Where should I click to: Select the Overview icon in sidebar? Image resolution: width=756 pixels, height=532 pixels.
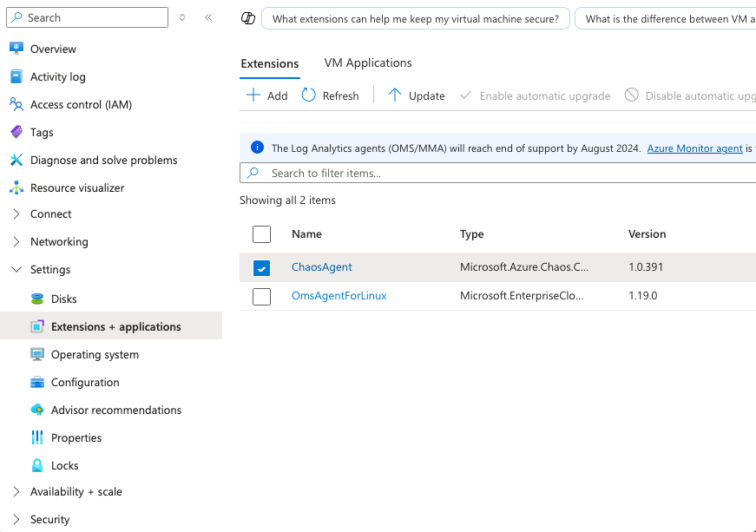click(16, 49)
